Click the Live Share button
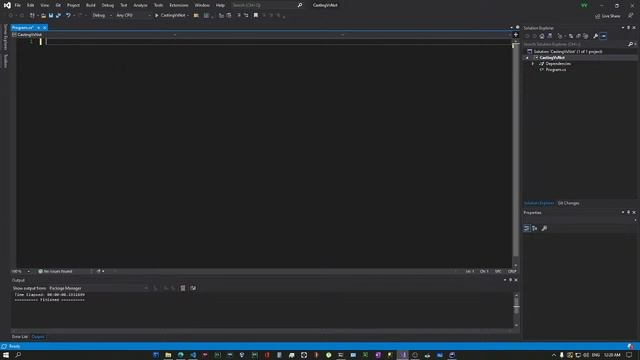 (x=608, y=16)
